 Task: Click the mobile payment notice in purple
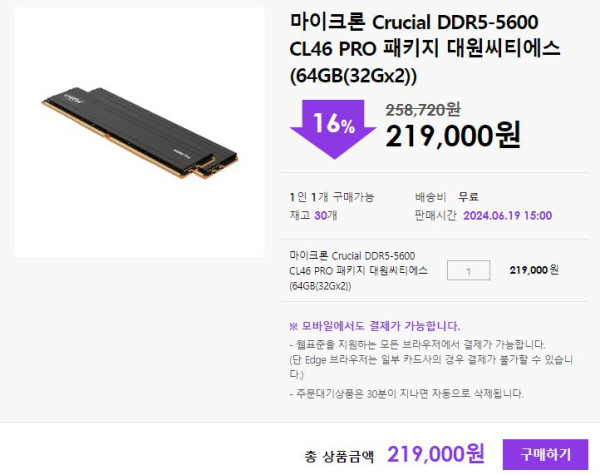click(x=375, y=326)
